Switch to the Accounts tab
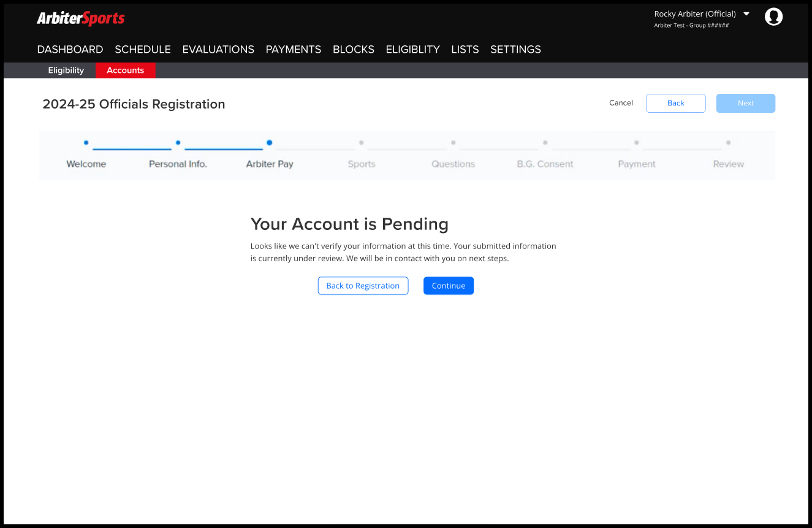Screen dimensions: 812x528 (x=125, y=70)
